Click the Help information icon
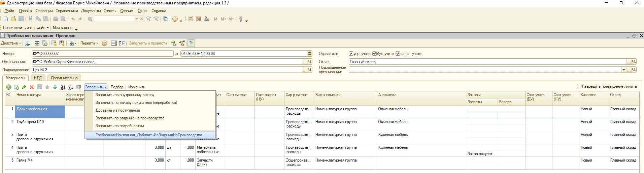Viewport: 644px width, 173px height. (175, 19)
